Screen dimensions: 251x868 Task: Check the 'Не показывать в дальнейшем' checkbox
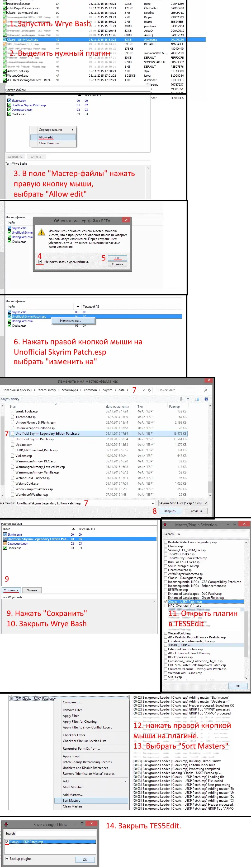click(40, 262)
